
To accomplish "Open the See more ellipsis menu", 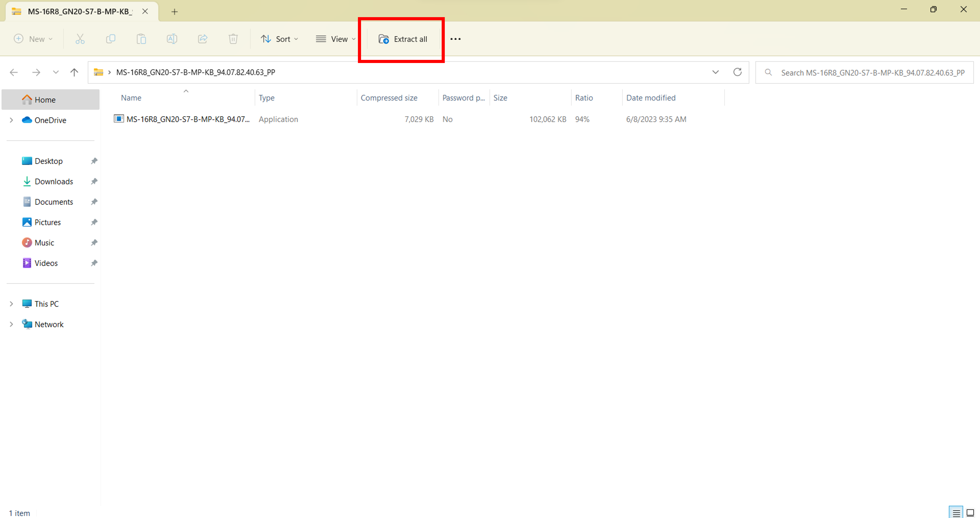I will 455,39.
